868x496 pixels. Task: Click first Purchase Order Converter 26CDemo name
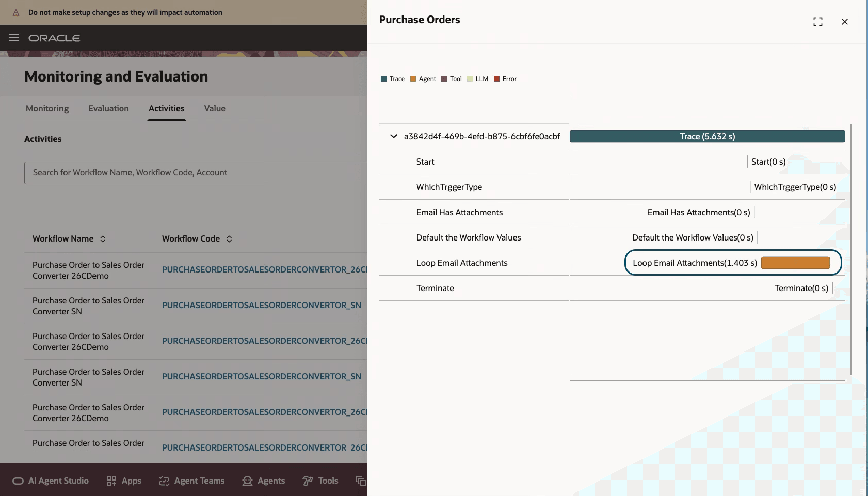point(88,270)
